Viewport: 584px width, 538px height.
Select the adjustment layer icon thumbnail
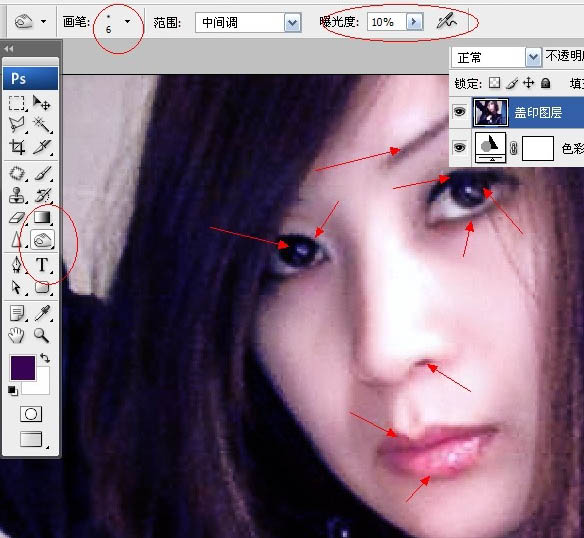click(x=491, y=148)
